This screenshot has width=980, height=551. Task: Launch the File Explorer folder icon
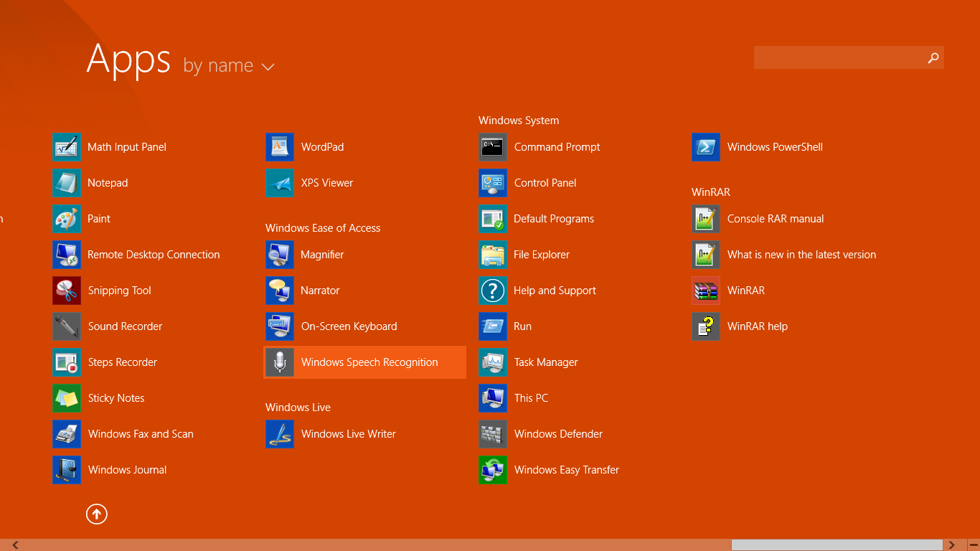click(493, 255)
